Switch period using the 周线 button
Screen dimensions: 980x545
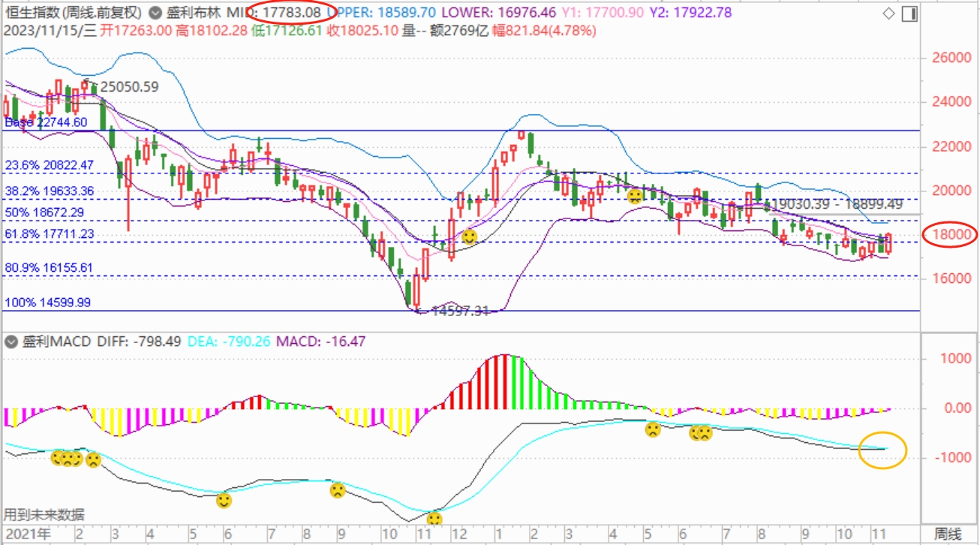pyautogui.click(x=947, y=534)
